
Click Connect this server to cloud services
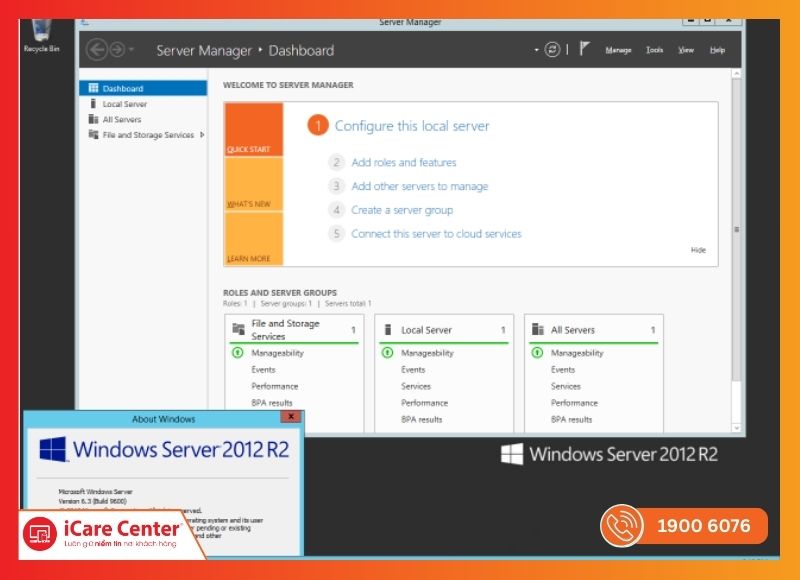coord(436,234)
